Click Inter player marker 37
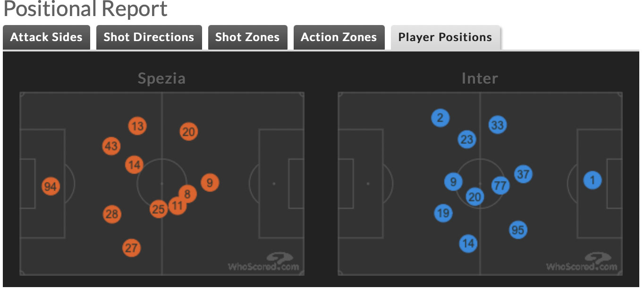644x289 pixels. [x=523, y=174]
